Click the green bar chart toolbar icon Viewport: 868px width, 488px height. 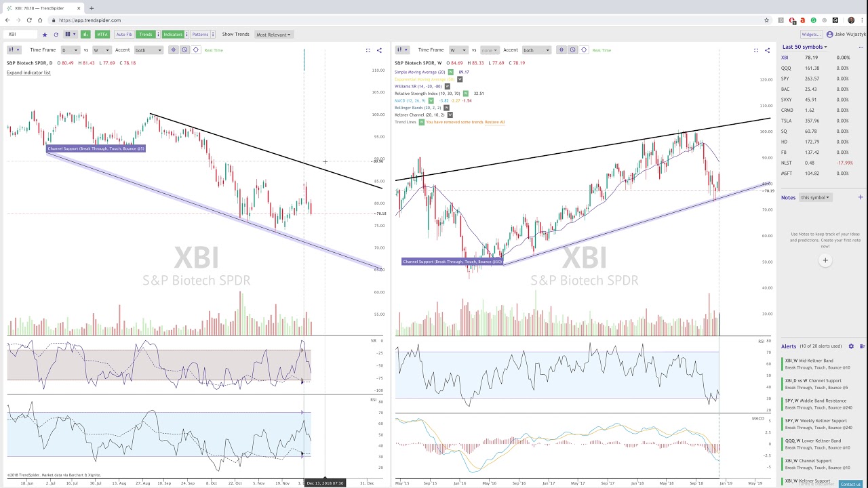85,34
